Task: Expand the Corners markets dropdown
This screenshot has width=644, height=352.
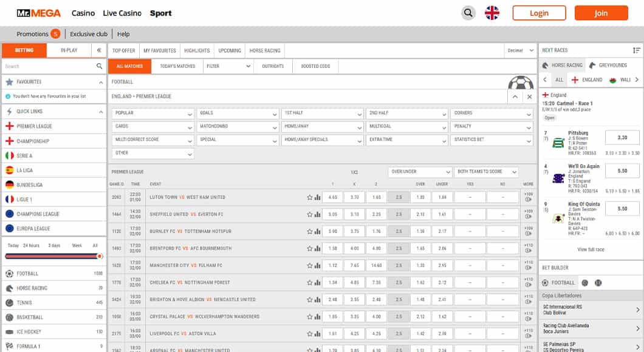Action: click(x=492, y=113)
